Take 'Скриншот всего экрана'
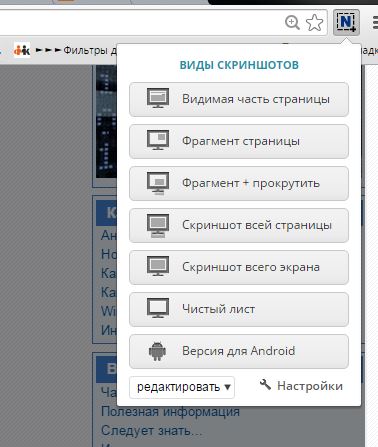 239,267
